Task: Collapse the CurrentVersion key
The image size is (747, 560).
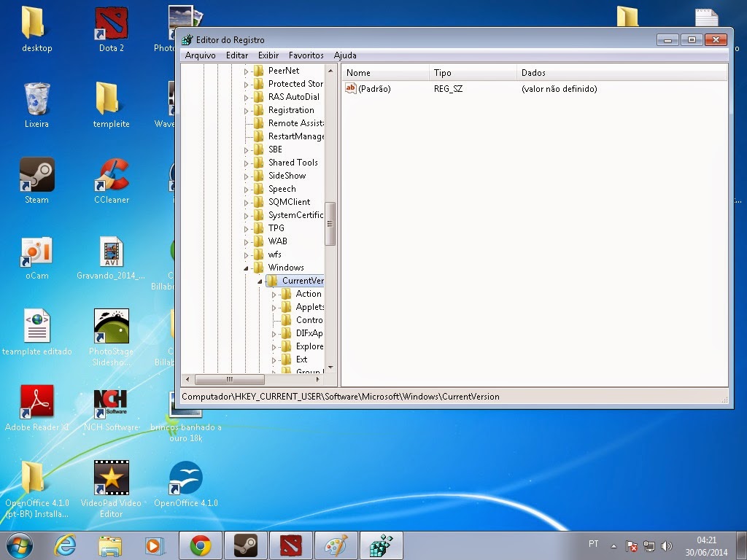Action: point(260,281)
